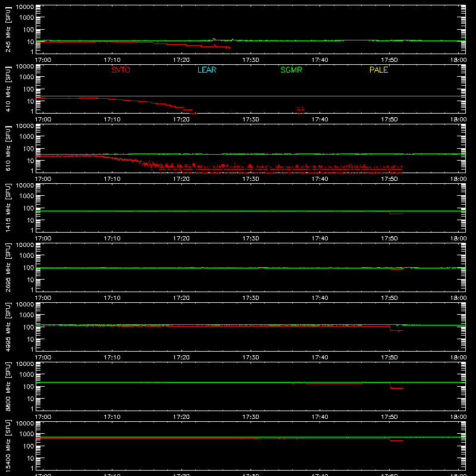Click 17:50 time label of 4995 MHz plot
The height and width of the screenshot is (476, 476).
point(389,358)
